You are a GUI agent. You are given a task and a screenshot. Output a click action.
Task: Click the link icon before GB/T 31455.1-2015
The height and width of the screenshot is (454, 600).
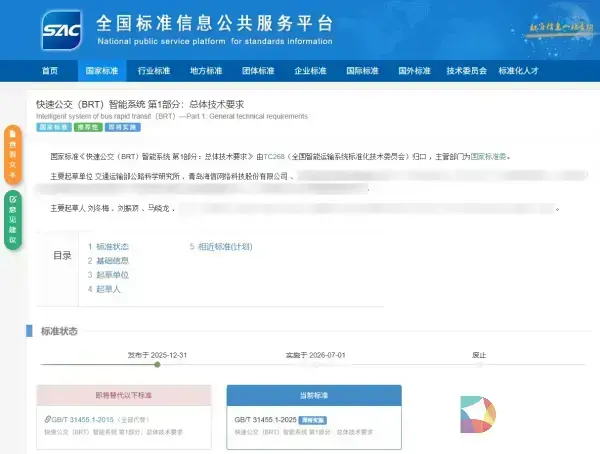point(47,420)
